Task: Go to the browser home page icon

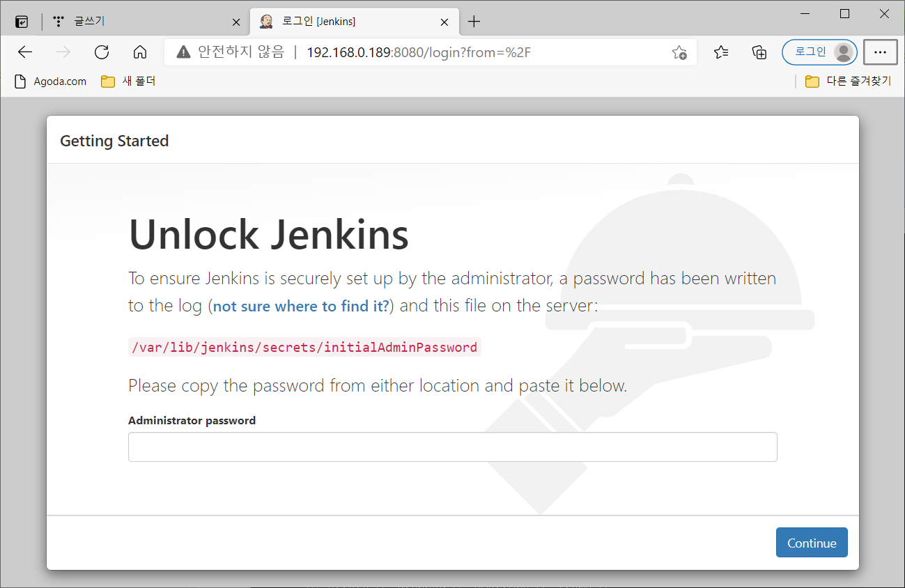Action: (140, 52)
